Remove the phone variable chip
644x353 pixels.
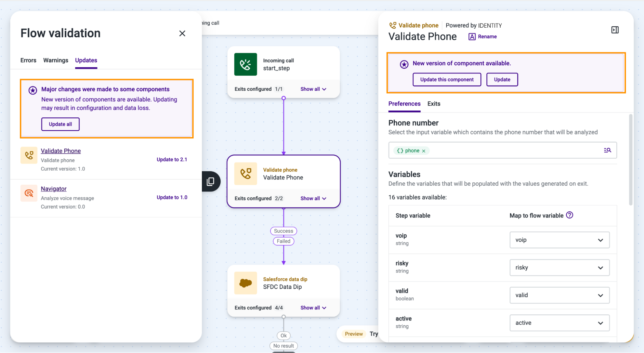click(424, 151)
